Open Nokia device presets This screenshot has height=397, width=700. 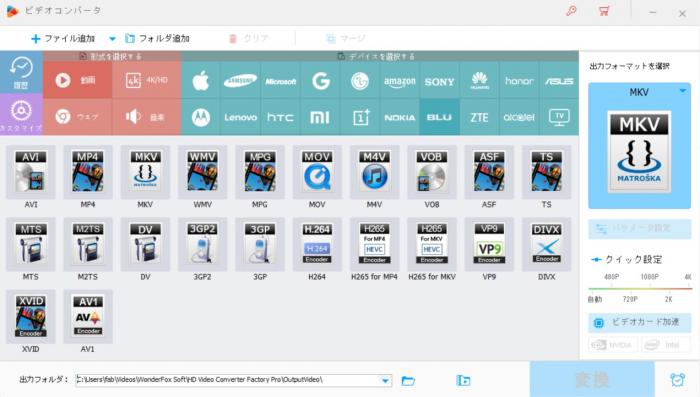[x=400, y=117]
